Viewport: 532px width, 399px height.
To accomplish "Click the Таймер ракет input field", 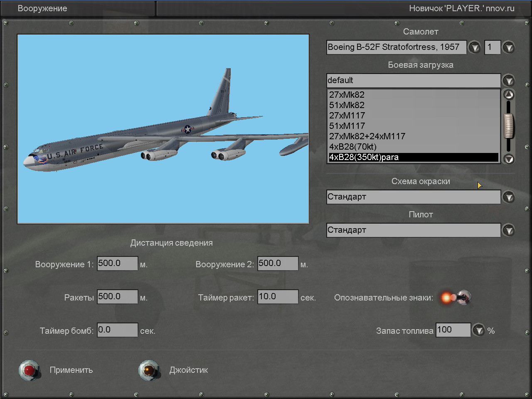I will [x=278, y=297].
